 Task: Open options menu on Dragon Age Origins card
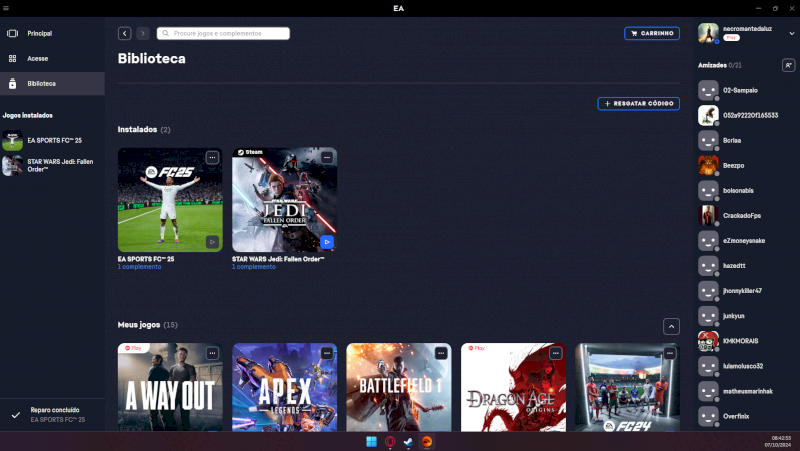point(555,353)
